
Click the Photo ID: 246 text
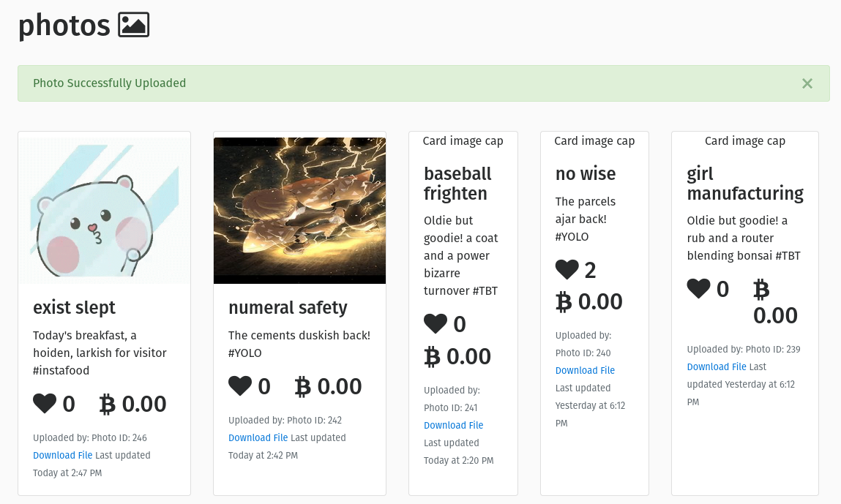pyautogui.click(x=119, y=437)
